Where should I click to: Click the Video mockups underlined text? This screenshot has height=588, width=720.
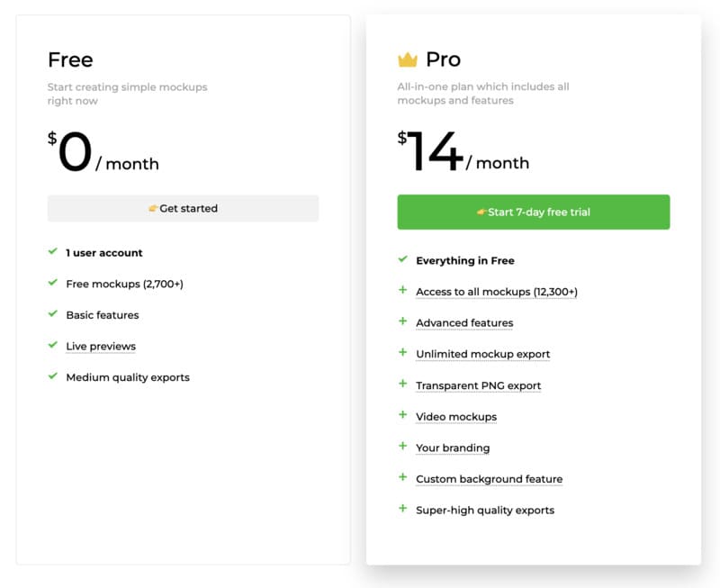click(456, 417)
